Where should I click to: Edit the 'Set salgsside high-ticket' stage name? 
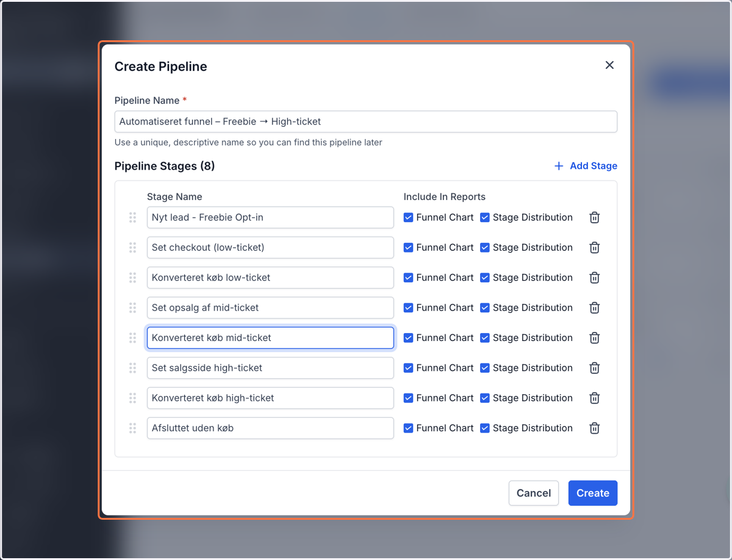270,368
